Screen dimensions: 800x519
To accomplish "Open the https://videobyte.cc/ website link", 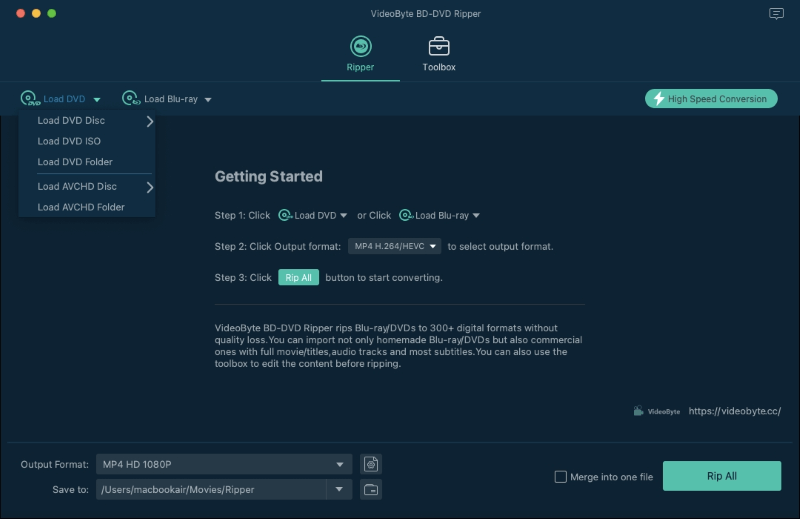I will [x=734, y=411].
